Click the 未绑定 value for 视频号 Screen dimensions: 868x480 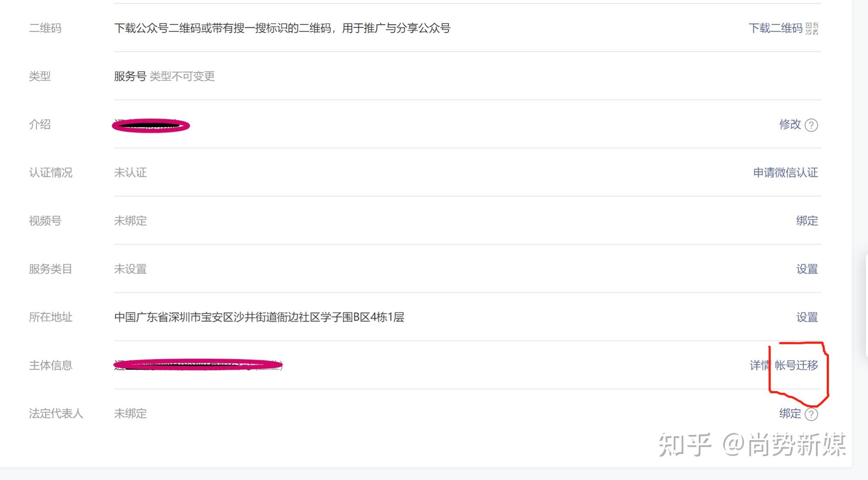[x=130, y=221]
